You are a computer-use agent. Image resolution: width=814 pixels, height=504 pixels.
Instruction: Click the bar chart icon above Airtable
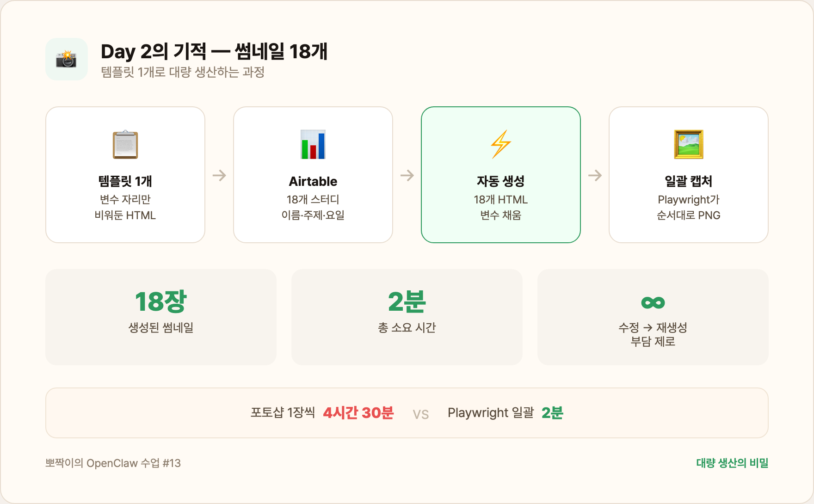pos(313,144)
